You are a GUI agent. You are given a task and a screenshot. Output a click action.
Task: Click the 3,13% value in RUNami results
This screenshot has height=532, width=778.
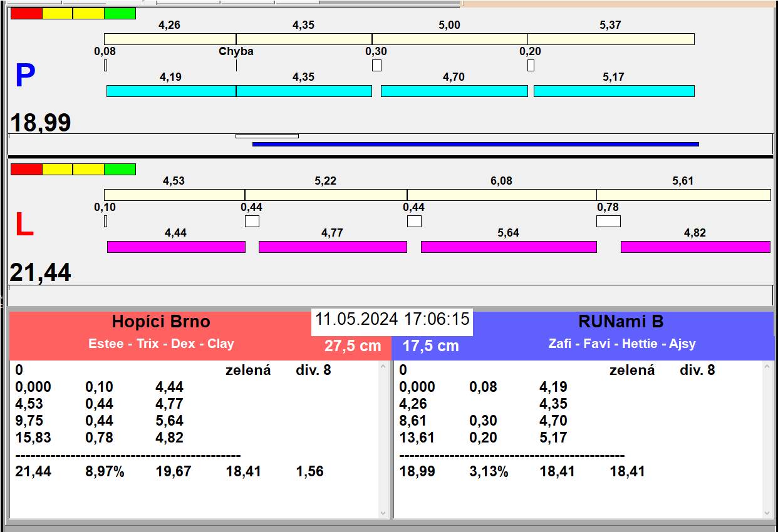click(489, 471)
